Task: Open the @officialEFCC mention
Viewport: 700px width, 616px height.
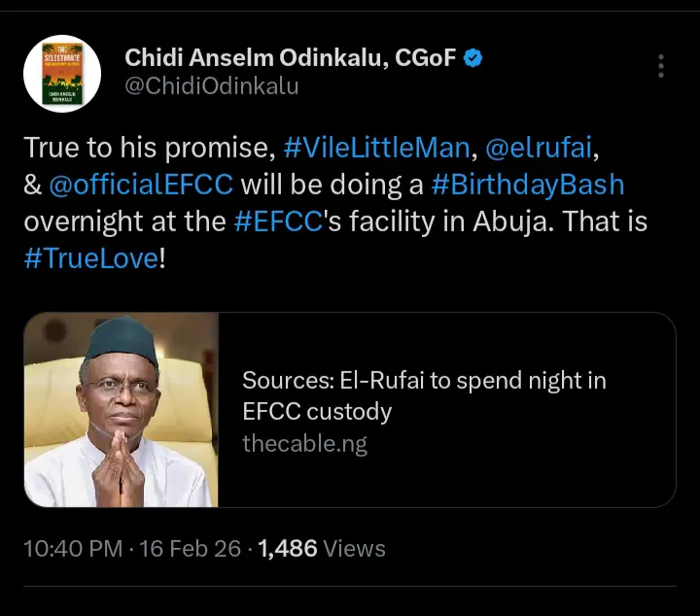Action: [141, 184]
